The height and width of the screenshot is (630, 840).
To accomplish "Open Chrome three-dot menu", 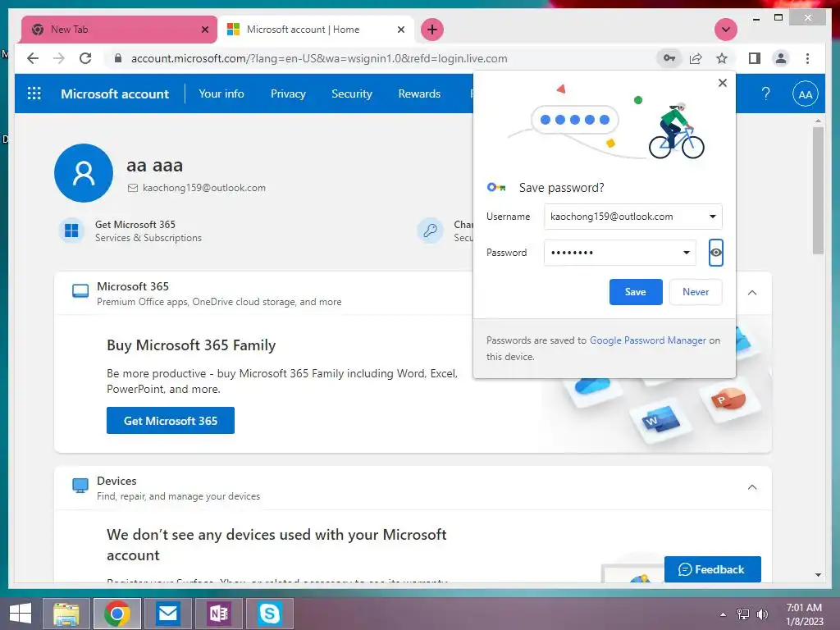I will [x=807, y=58].
